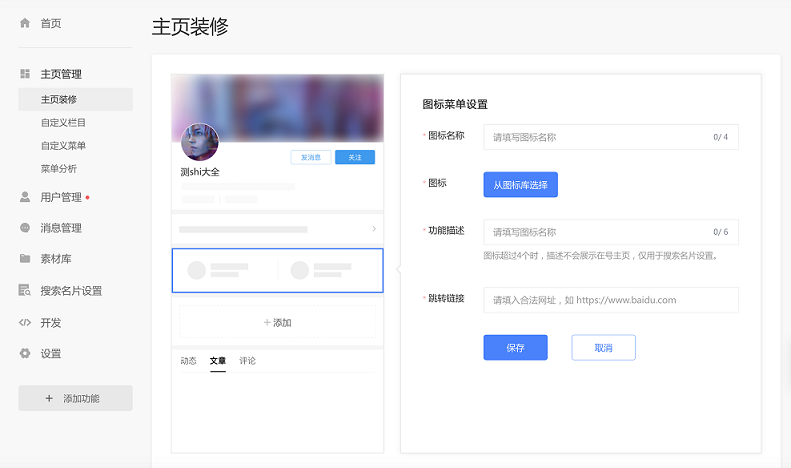Click the 从图标库选择 button

pyautogui.click(x=520, y=185)
